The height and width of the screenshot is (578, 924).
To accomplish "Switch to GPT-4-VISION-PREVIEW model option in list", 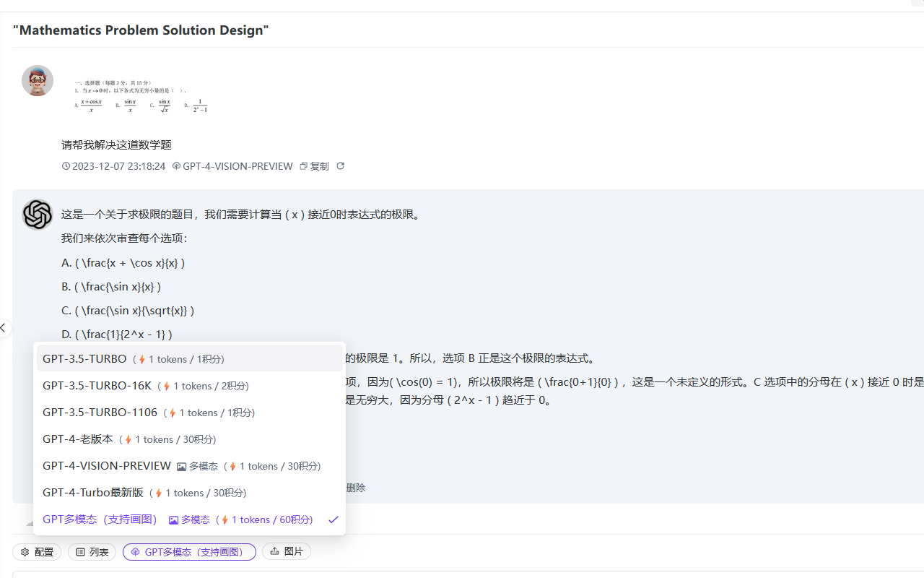I will tap(190, 466).
